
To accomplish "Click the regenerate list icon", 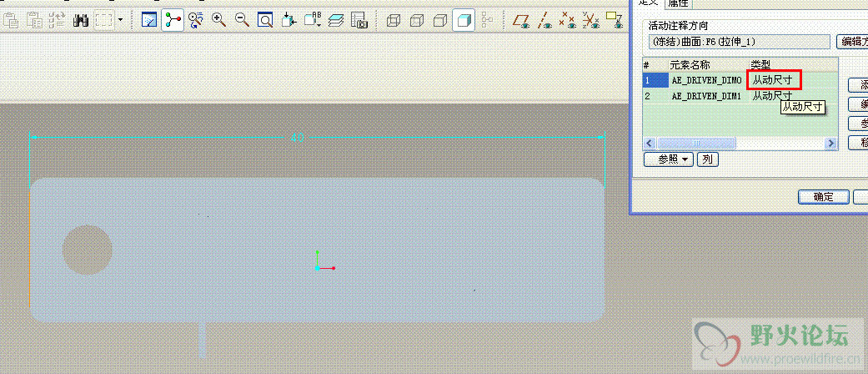I will tap(58, 21).
